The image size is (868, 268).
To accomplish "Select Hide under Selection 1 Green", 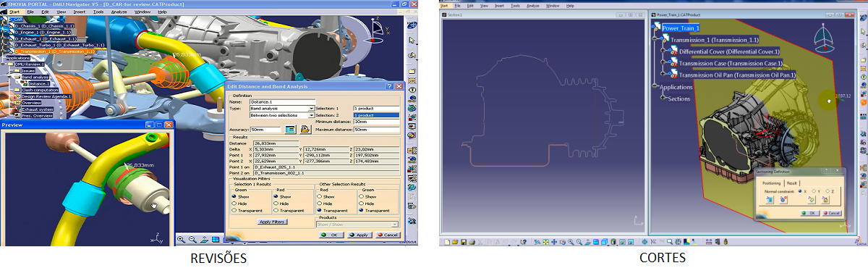I will tap(234, 204).
